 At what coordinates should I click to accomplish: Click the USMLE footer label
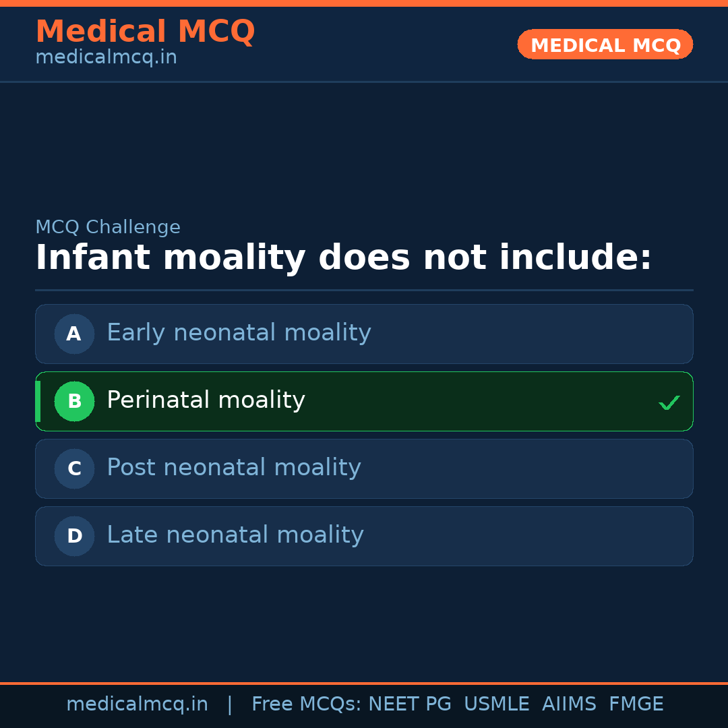497,704
